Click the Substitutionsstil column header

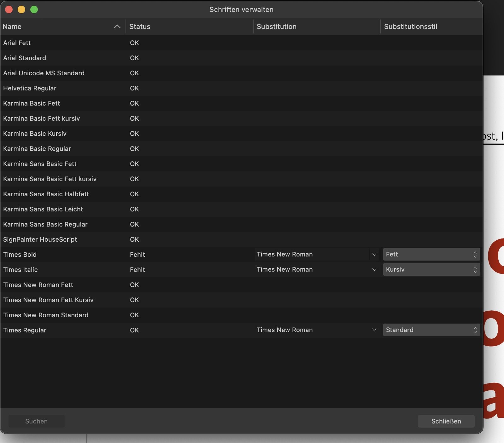point(432,26)
